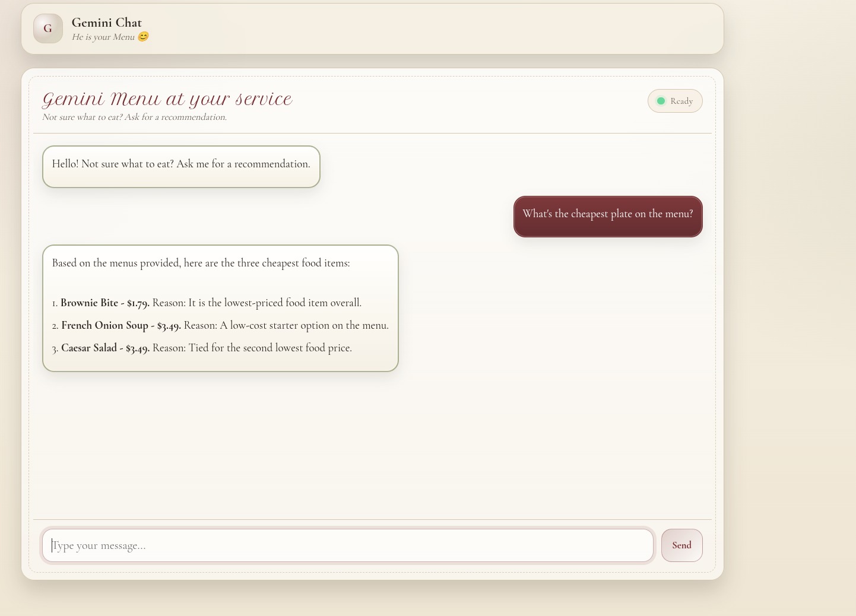Image resolution: width=856 pixels, height=616 pixels.
Task: Click the Brownie Bite - $1.79 list item
Action: 207,303
